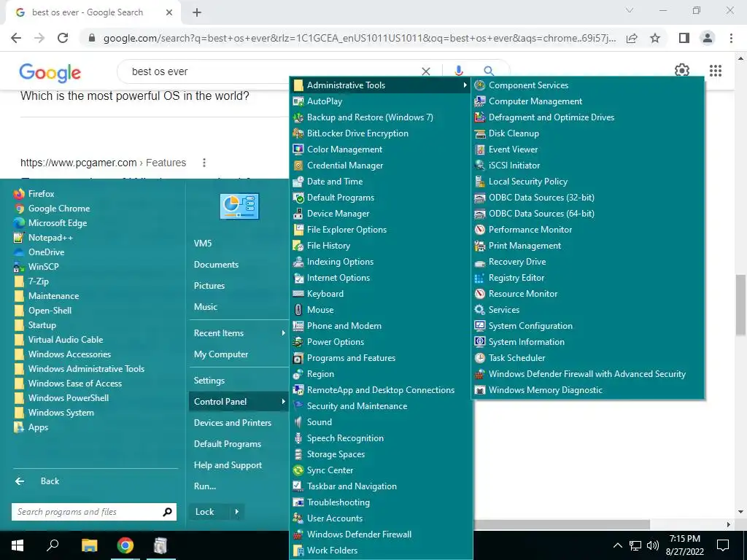Click the Search programs and files box
The width and height of the screenshot is (747, 560).
pyautogui.click(x=86, y=512)
